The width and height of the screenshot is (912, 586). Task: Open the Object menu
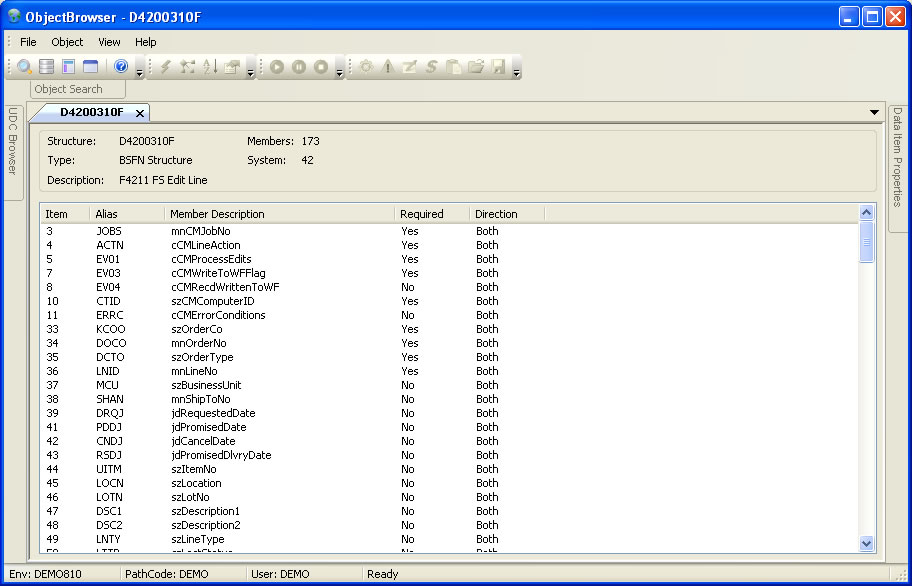[67, 42]
